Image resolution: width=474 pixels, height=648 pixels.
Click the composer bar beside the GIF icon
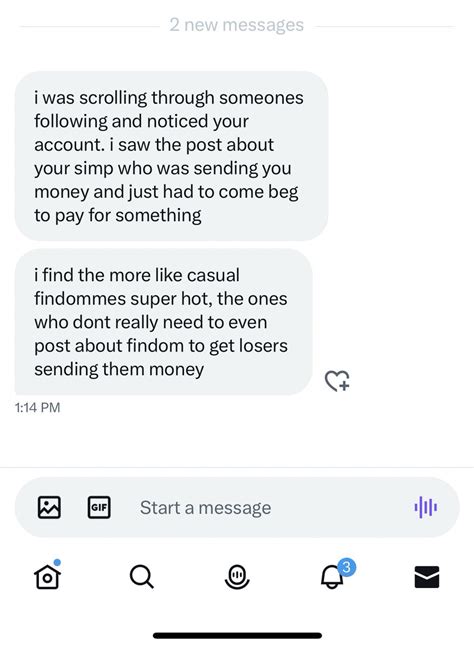pyautogui.click(x=205, y=507)
